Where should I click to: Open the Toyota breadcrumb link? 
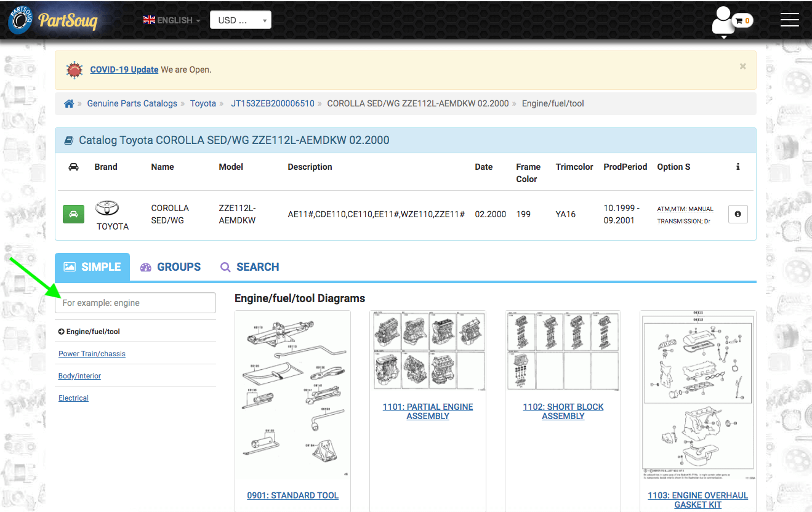203,103
